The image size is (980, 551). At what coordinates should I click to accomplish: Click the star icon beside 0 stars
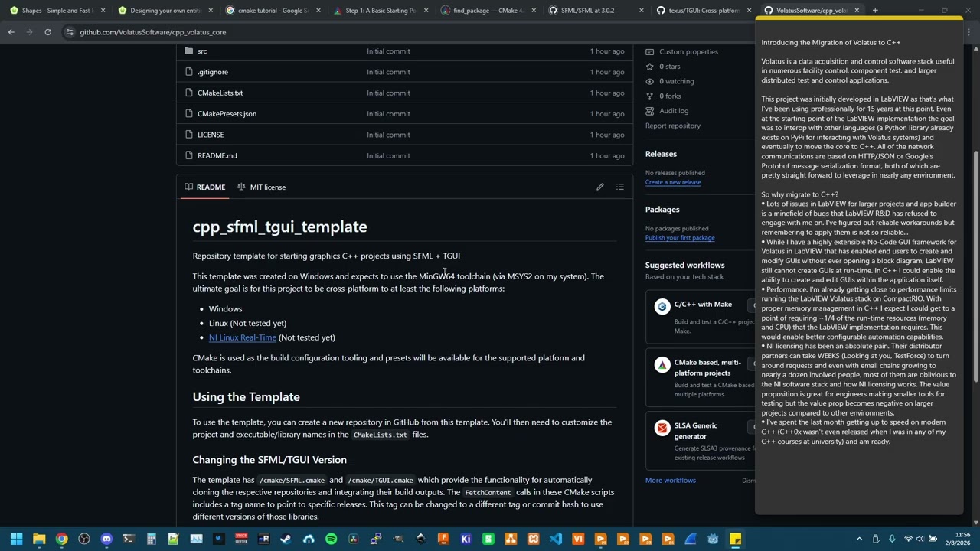[x=650, y=67]
